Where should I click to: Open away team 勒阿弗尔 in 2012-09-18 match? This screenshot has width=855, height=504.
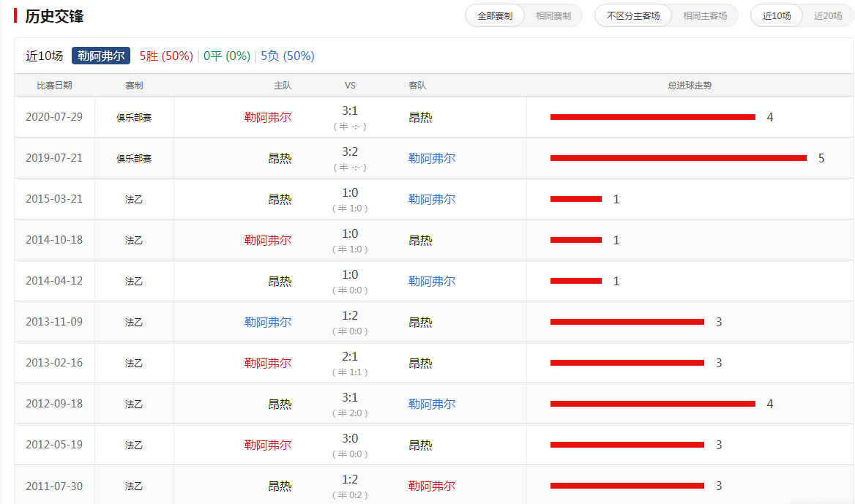click(432, 404)
